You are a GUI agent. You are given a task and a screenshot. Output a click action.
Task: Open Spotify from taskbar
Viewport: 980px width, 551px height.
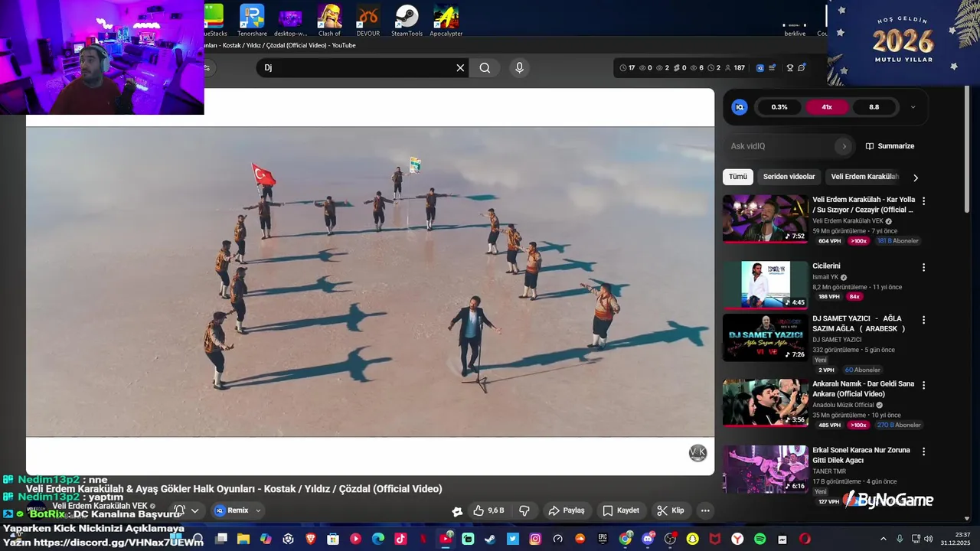[759, 539]
